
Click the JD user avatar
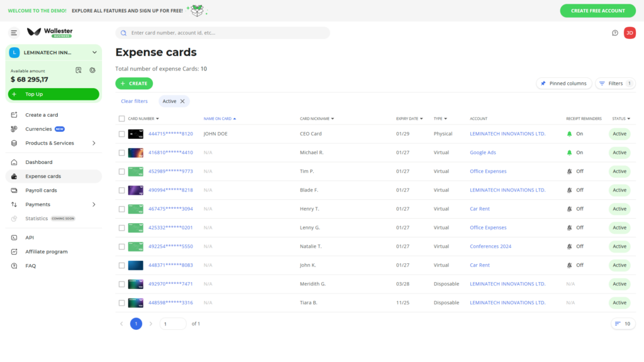click(x=630, y=33)
